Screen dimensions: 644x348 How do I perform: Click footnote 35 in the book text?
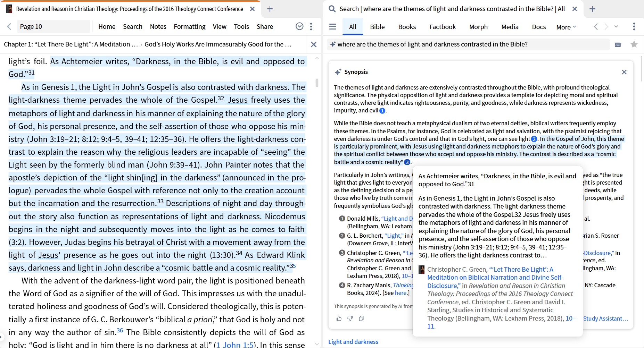[293, 266]
